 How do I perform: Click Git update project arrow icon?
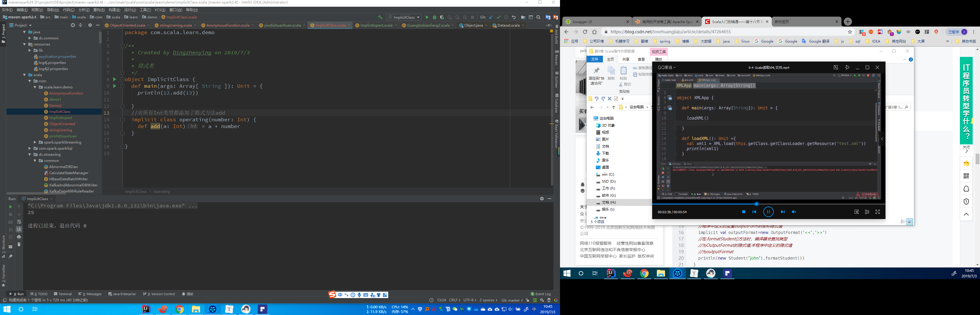[491, 17]
